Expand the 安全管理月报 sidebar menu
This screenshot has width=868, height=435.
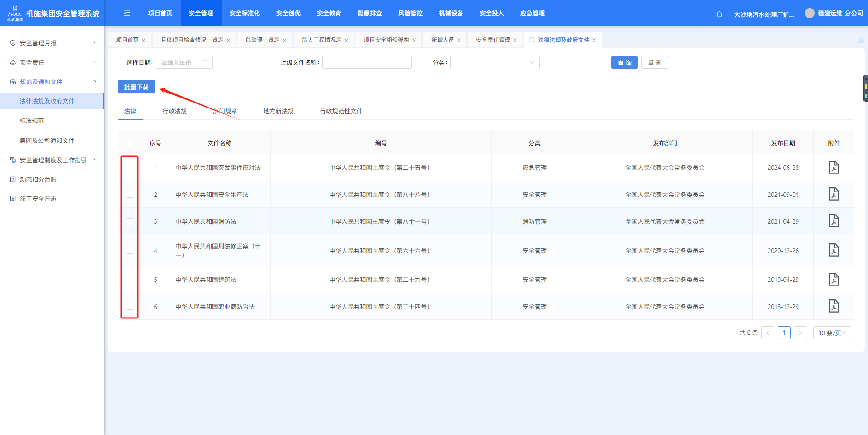(x=52, y=43)
